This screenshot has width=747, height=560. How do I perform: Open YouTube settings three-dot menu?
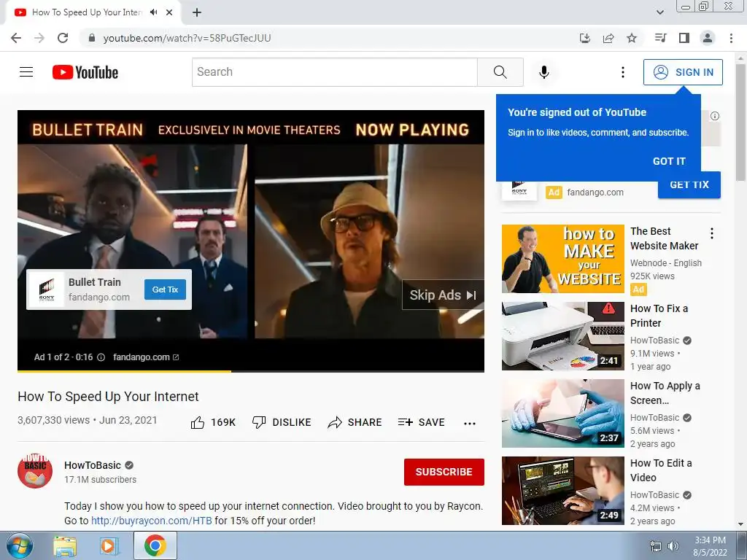623,72
